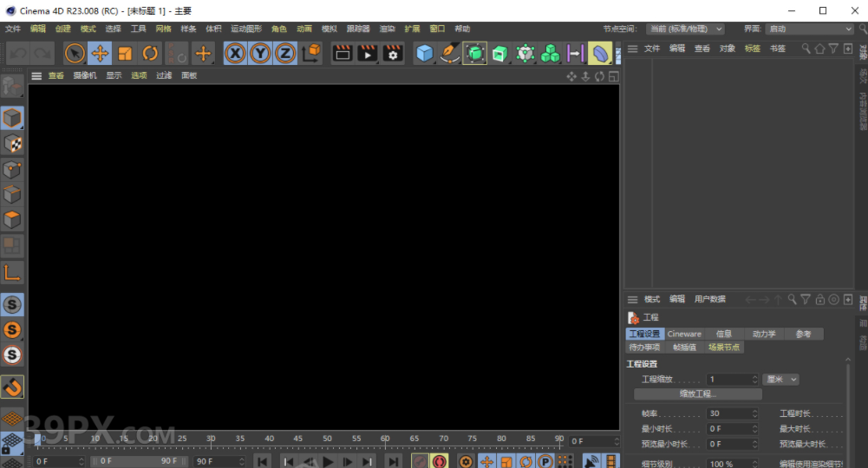This screenshot has width=868, height=468.
Task: Click frame 45 on the timeline ruler
Action: (298, 439)
